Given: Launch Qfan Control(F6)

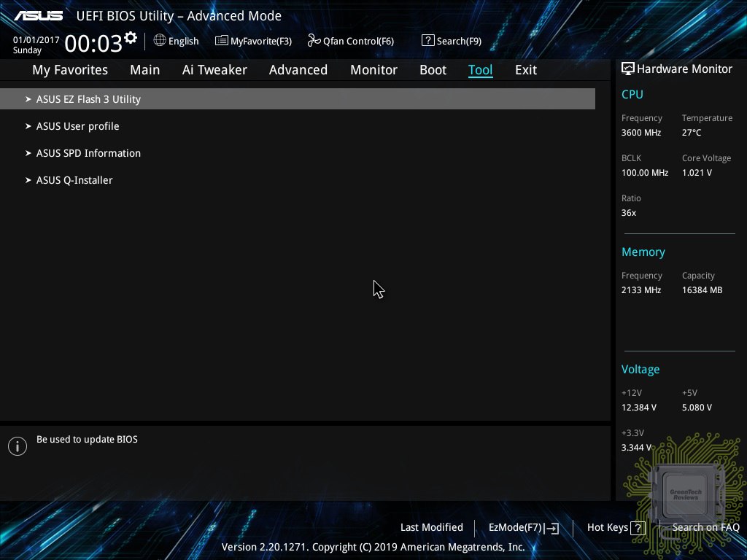Looking at the screenshot, I should (x=358, y=41).
